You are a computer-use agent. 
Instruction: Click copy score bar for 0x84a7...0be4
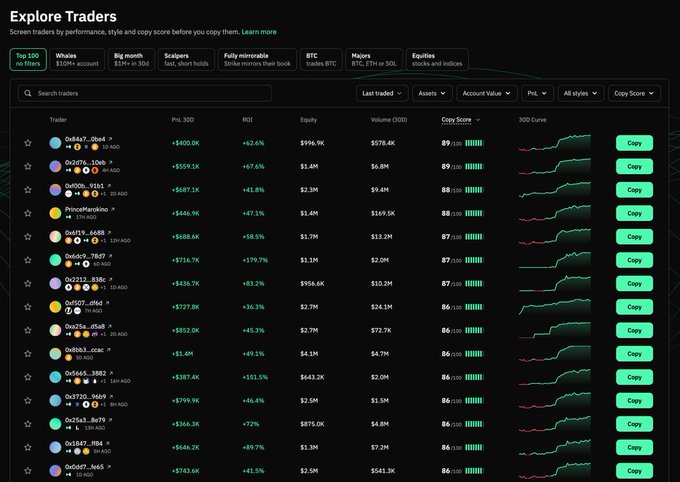click(x=474, y=143)
